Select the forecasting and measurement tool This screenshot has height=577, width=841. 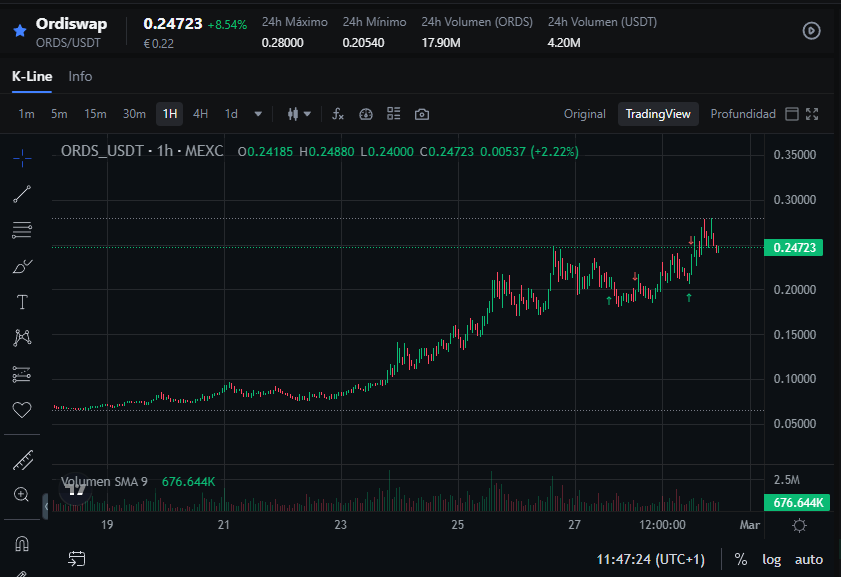tap(22, 374)
